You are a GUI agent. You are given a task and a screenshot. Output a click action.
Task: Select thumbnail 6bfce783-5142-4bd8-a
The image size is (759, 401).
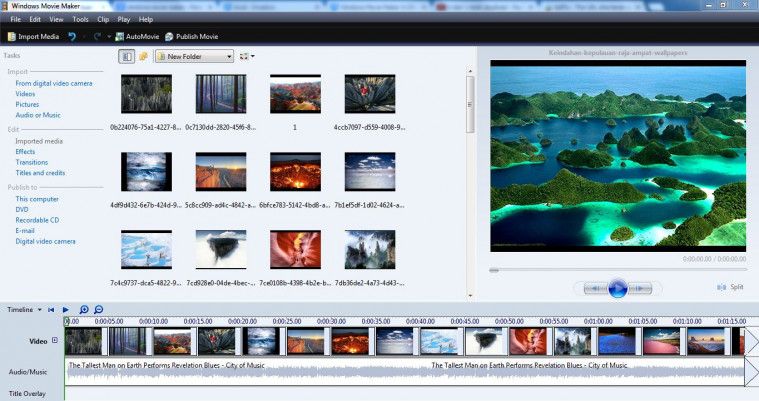295,172
